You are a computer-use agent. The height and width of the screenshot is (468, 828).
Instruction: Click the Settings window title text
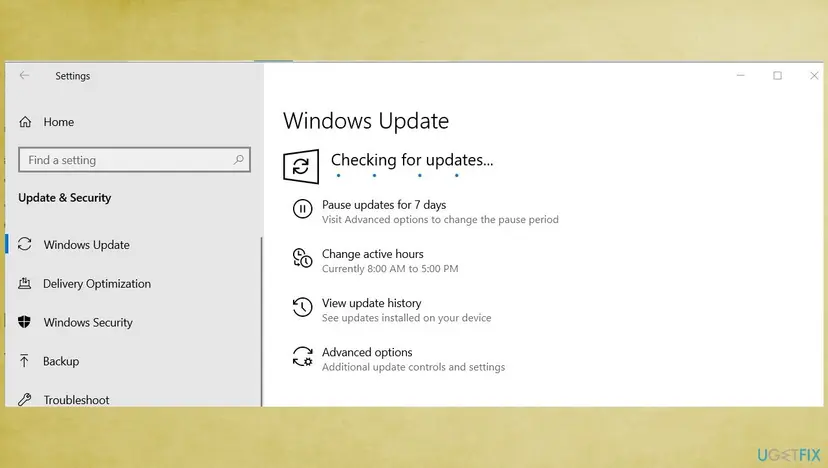(x=72, y=76)
